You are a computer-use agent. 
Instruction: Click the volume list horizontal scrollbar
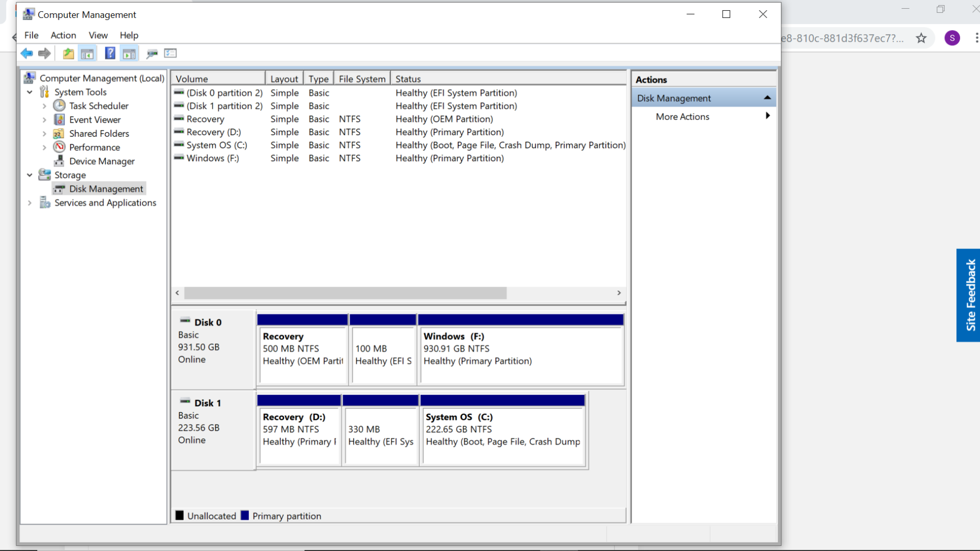(345, 293)
